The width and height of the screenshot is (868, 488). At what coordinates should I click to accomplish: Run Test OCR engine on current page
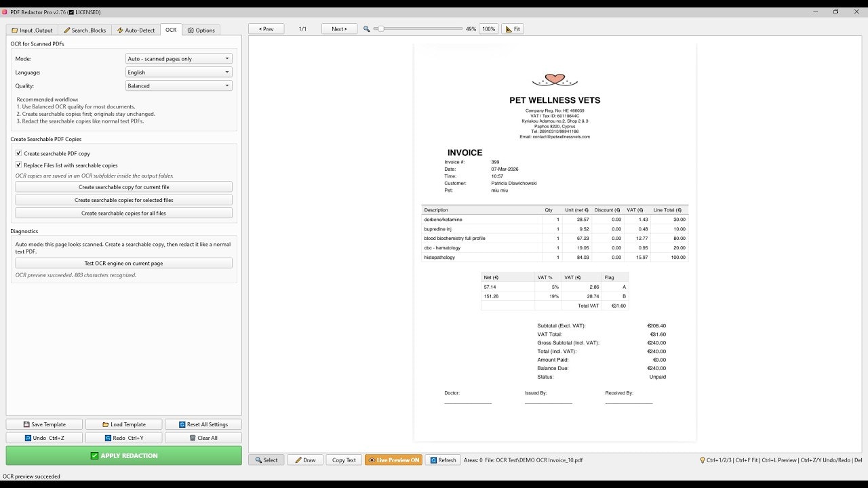click(x=123, y=263)
